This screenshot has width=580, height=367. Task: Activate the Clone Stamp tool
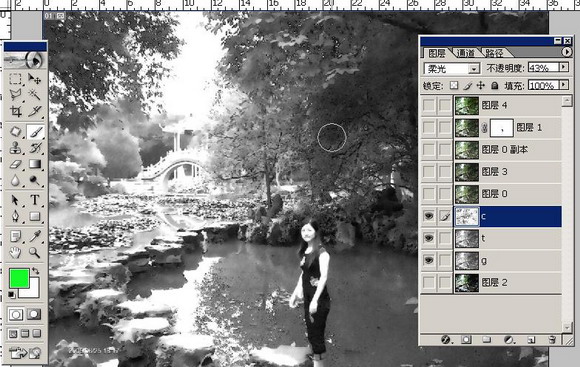[15, 148]
